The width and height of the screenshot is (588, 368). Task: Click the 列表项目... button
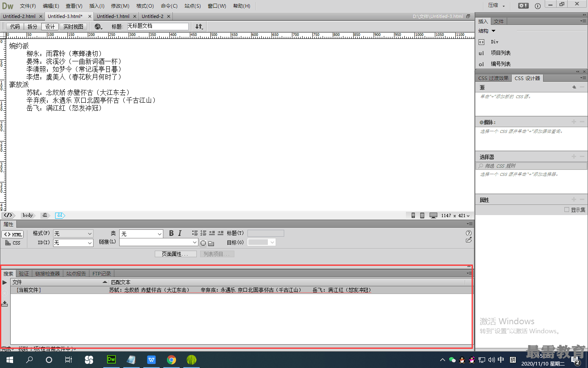(x=217, y=254)
